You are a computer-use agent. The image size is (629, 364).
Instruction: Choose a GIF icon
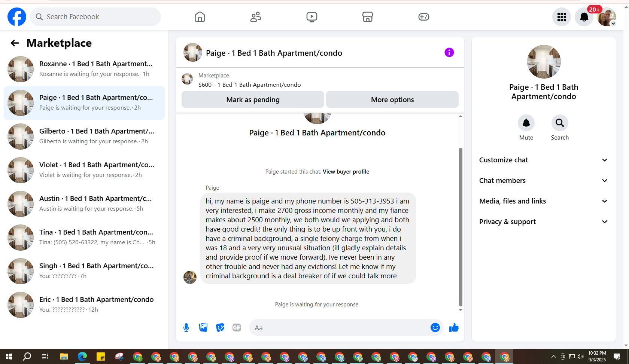coord(237,328)
